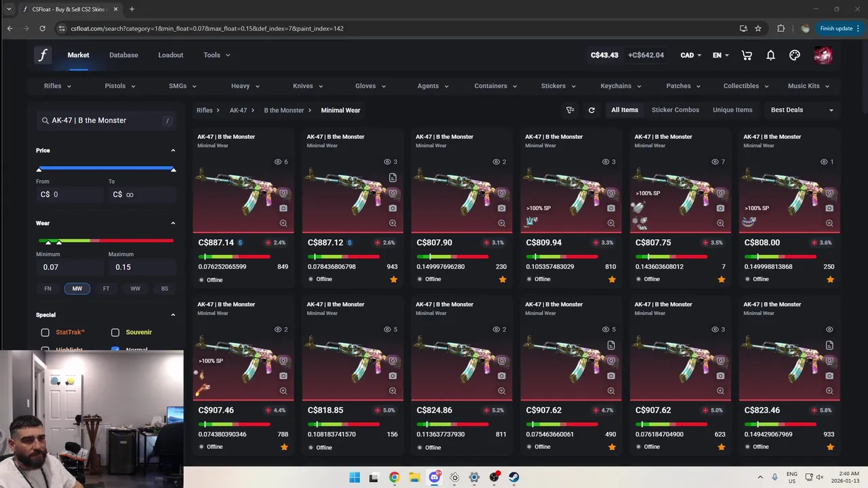This screenshot has height=488, width=868.
Task: Reload the page in the browser toolbar
Action: 42,28
